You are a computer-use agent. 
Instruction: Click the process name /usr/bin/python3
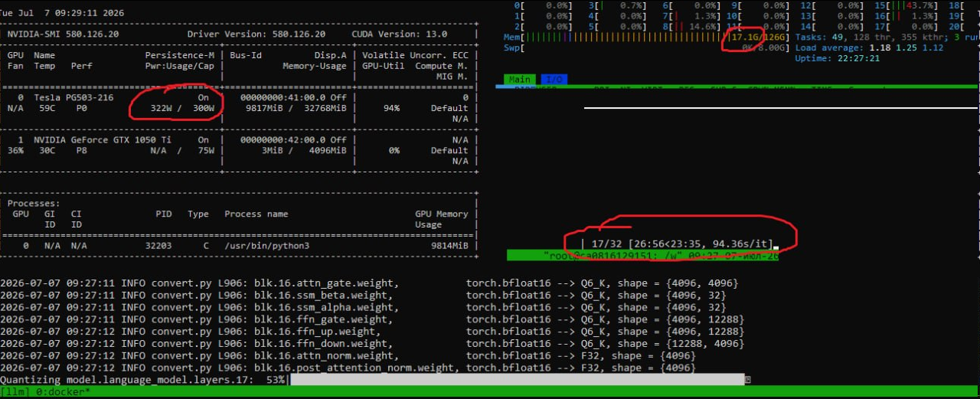[x=267, y=246]
